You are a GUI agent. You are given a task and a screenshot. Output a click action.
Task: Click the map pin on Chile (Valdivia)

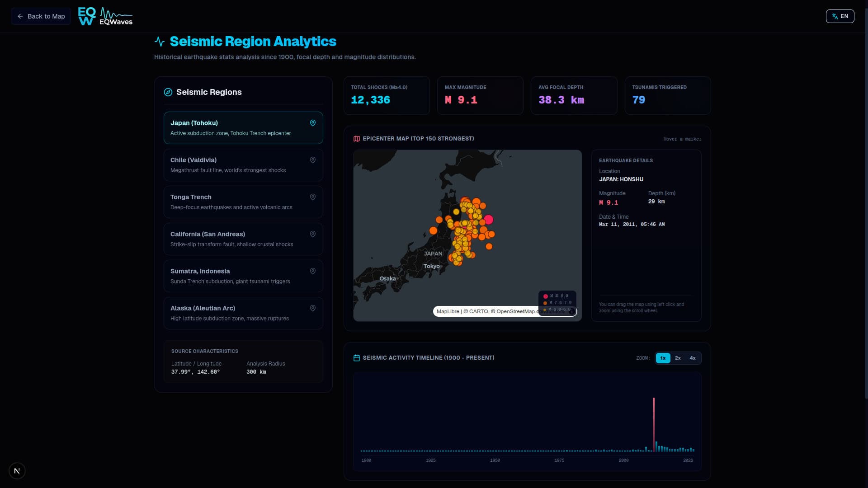click(x=312, y=160)
